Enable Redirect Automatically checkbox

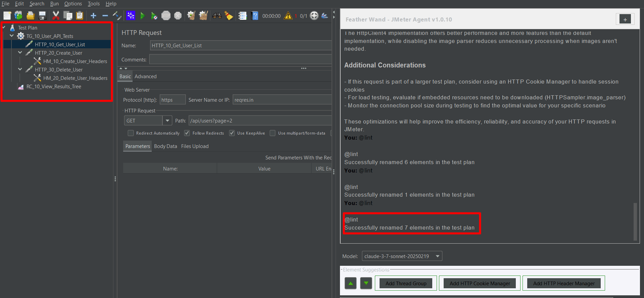tap(131, 133)
